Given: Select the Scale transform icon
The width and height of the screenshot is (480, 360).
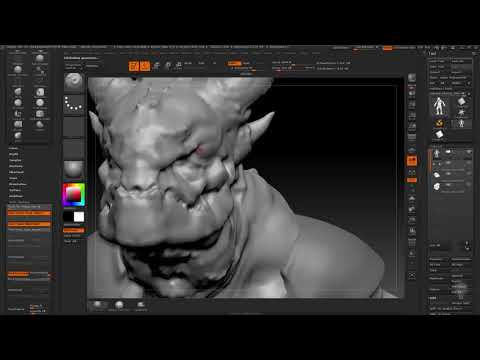Looking at the screenshot, I should tap(168, 66).
